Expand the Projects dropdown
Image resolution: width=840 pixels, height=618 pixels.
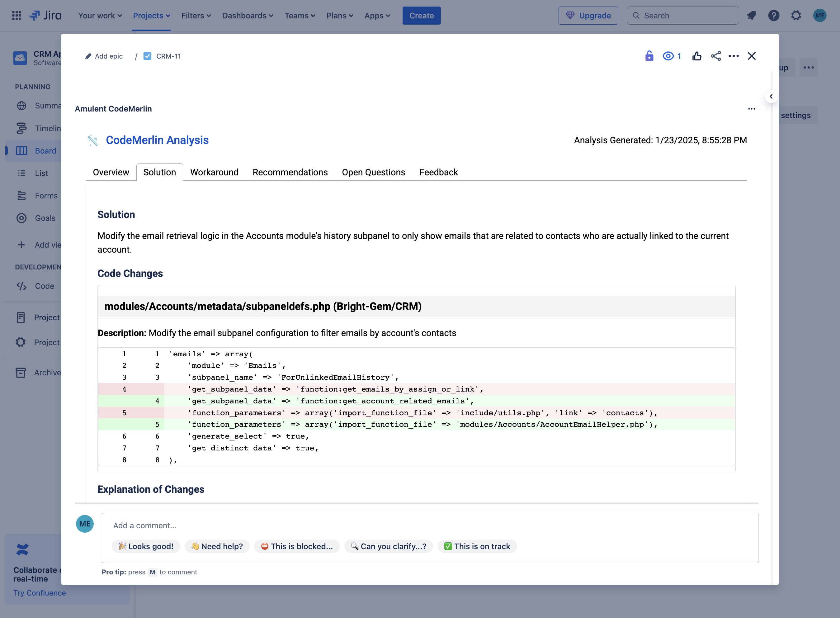click(x=152, y=16)
